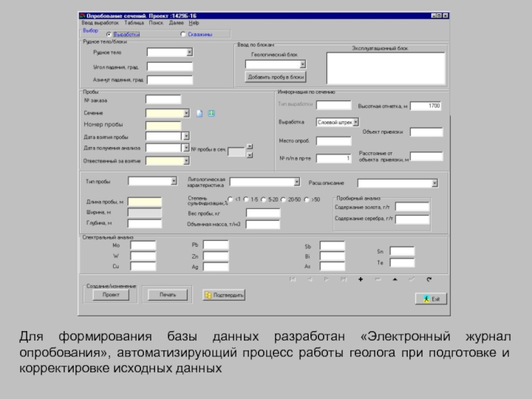Viewport: 532px width, 399px height.
Task: Expand the Выработка dropdown showing Слоевой штрек
Action: coord(356,122)
